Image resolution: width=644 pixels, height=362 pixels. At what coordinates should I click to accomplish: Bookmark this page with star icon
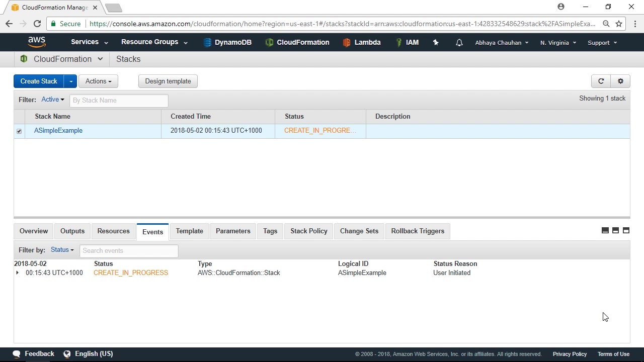(619, 24)
